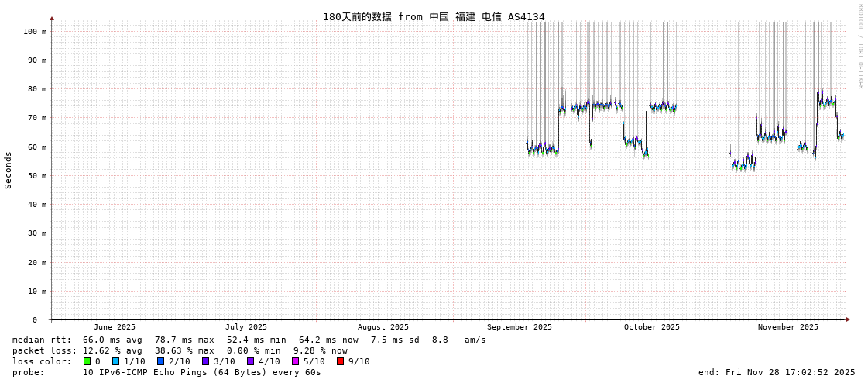Click the 100 m y-axis tick label
Screen dimensions: 868x383
[35, 32]
